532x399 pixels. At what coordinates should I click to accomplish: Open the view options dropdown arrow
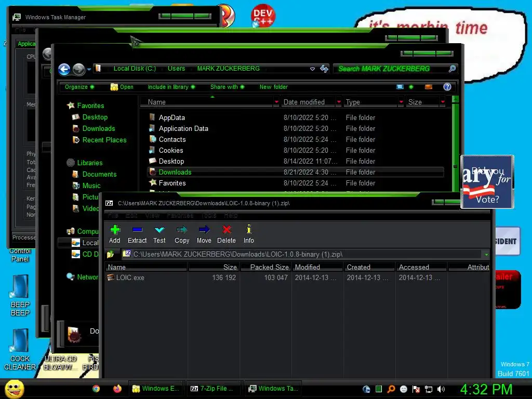tap(411, 87)
